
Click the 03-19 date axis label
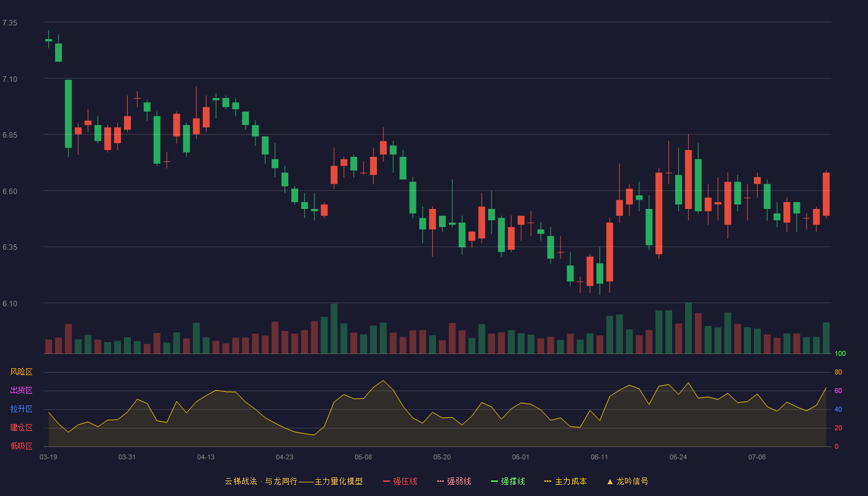click(x=48, y=457)
